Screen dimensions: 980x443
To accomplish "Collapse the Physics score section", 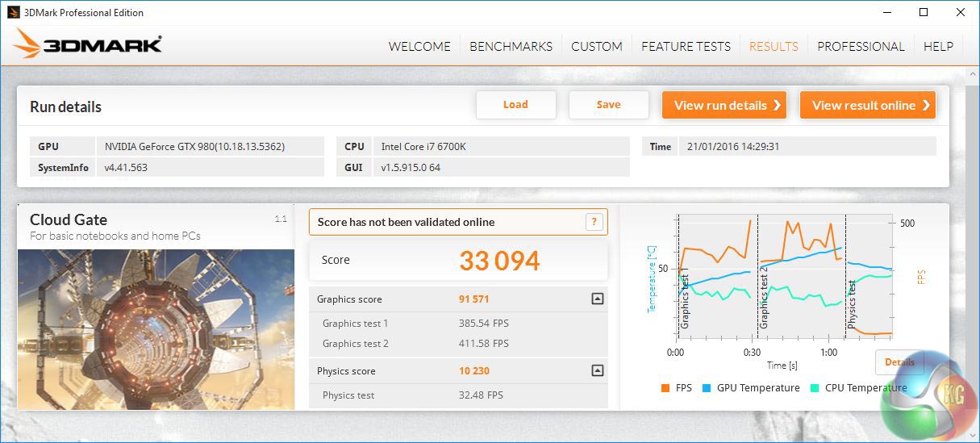I will tap(598, 371).
